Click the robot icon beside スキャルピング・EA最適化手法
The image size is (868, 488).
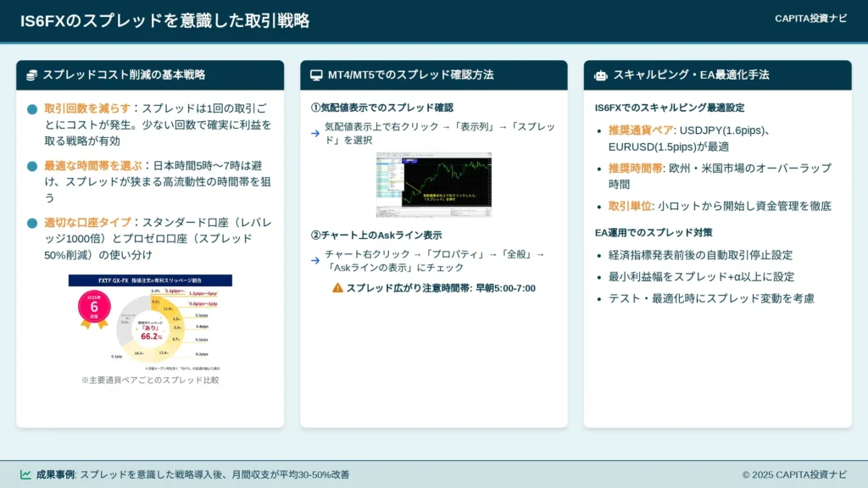pos(601,75)
